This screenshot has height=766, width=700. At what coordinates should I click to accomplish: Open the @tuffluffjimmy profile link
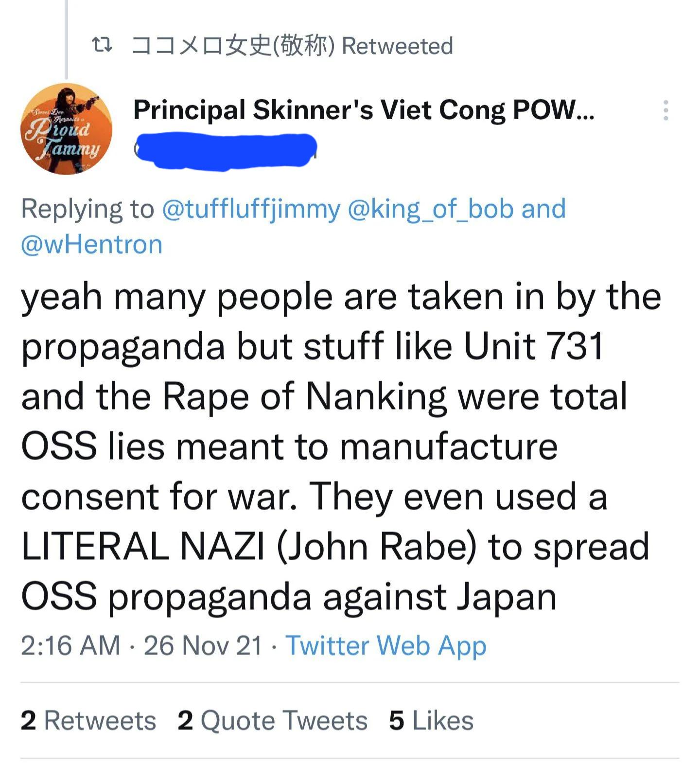(x=251, y=209)
